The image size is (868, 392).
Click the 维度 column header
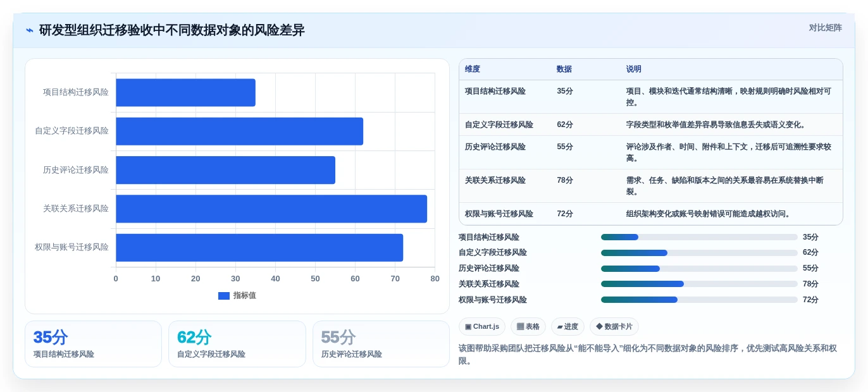pyautogui.click(x=473, y=69)
